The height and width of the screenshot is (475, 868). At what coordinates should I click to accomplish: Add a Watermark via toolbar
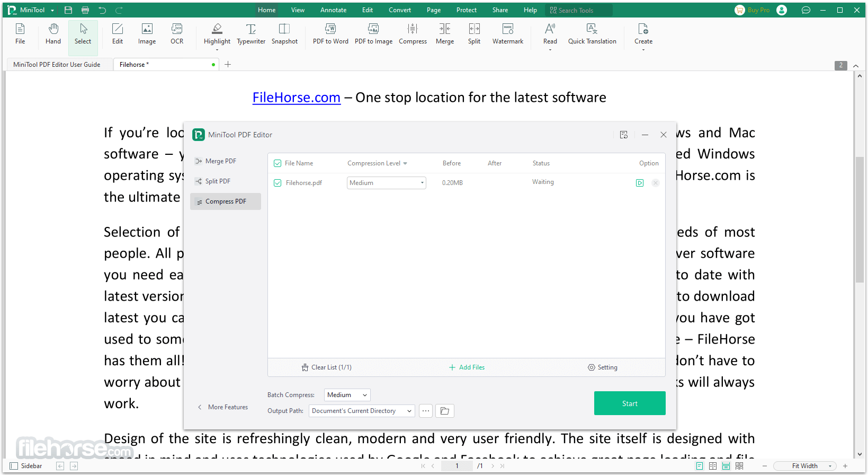click(x=508, y=34)
